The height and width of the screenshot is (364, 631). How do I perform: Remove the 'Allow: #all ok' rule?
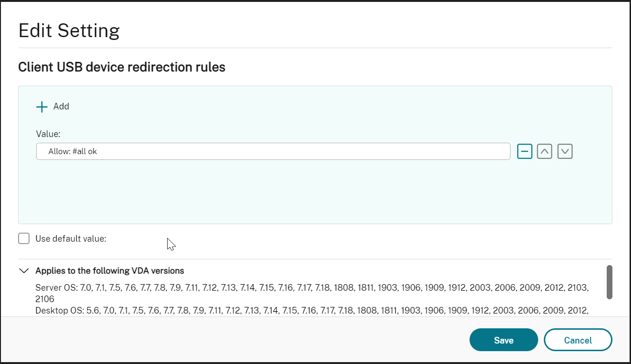[x=525, y=152]
